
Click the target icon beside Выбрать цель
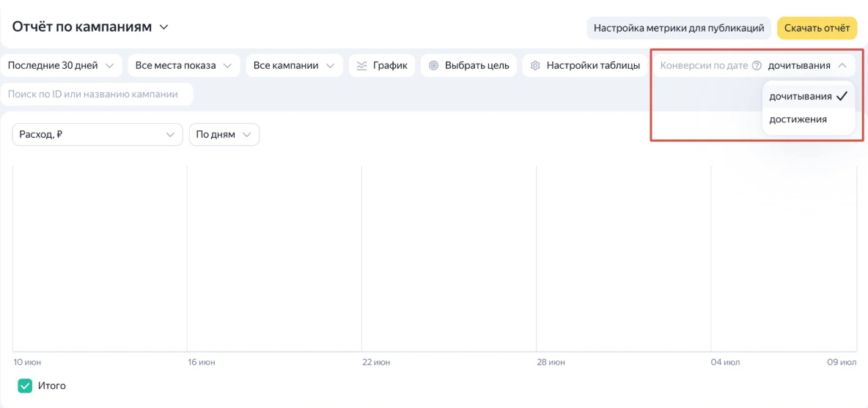[433, 66]
